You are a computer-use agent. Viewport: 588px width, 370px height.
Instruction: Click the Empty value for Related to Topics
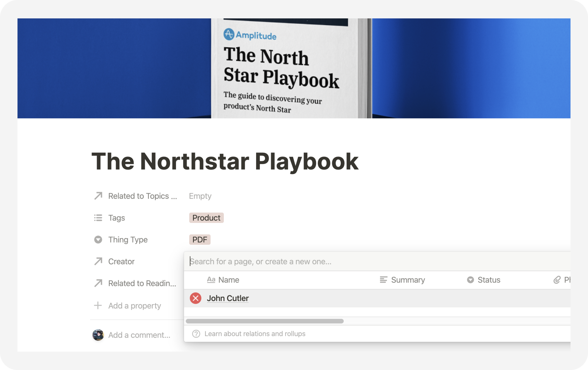click(x=200, y=196)
